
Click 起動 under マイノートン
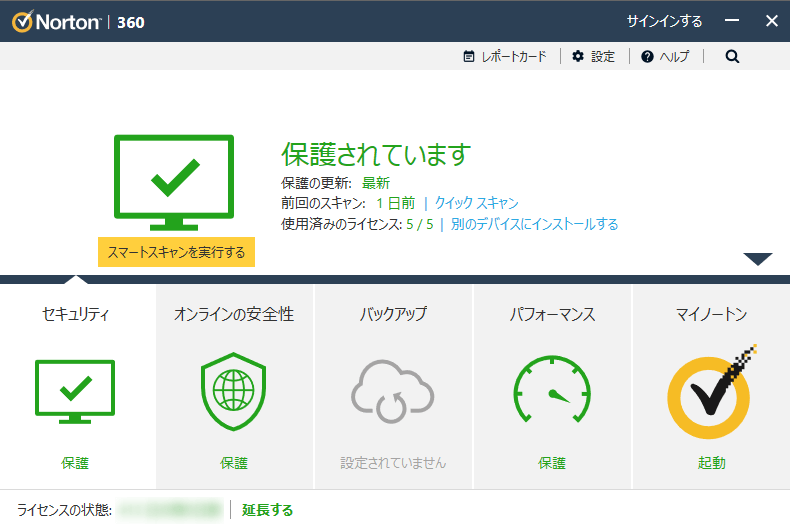pos(711,463)
